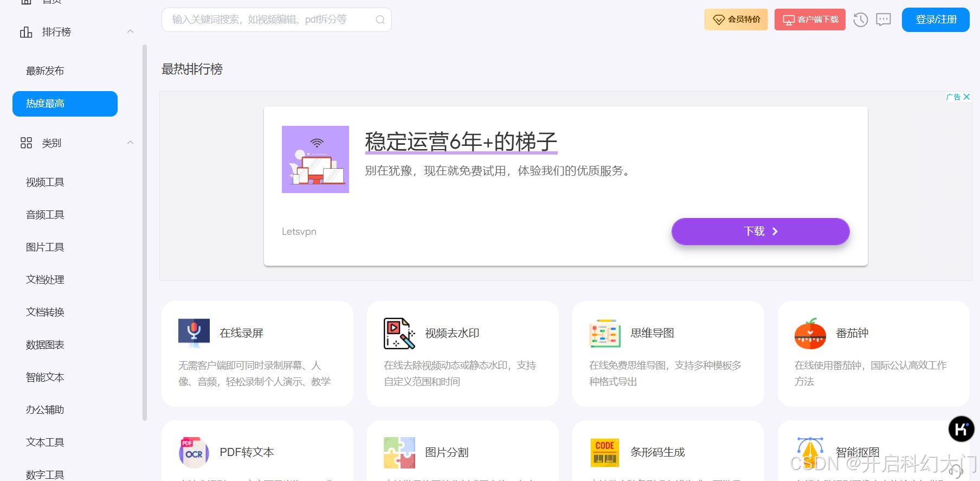Open 图片工具 category
This screenshot has width=980, height=481.
click(45, 247)
